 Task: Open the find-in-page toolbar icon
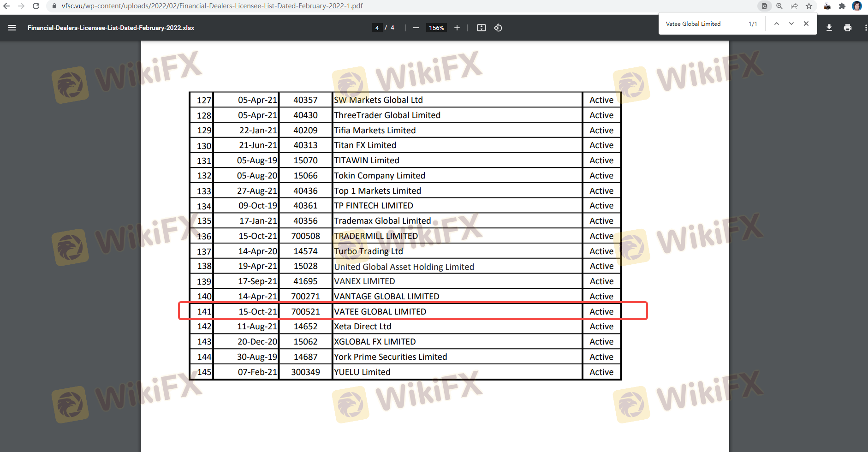click(x=765, y=6)
